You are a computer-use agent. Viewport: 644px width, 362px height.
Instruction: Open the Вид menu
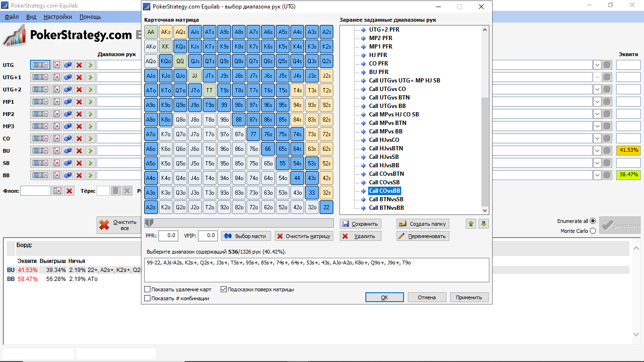point(31,16)
